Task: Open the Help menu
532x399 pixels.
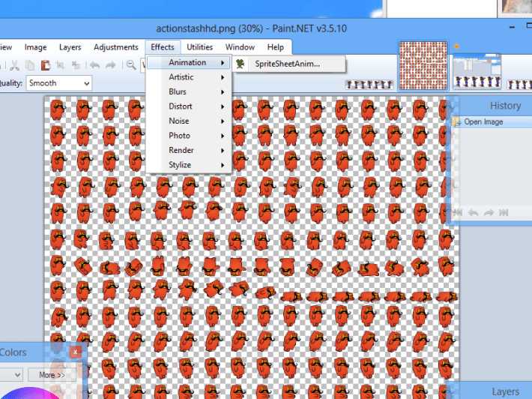Action: coord(275,47)
